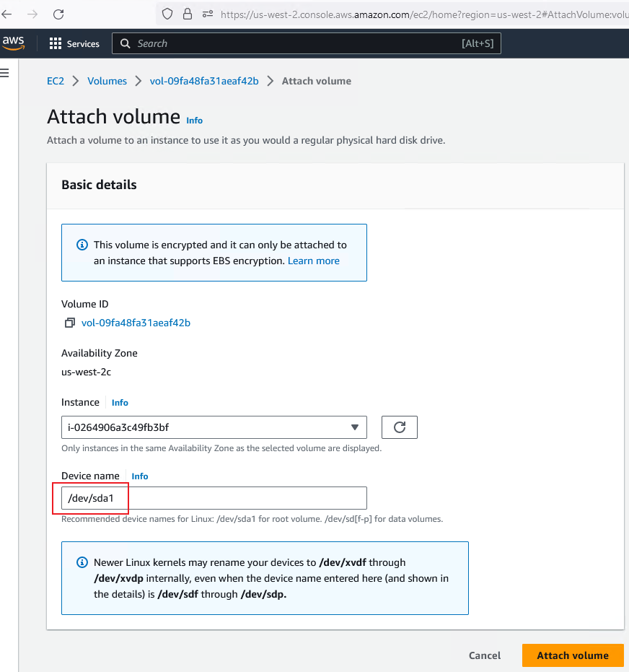This screenshot has width=629, height=672.
Task: Navigate to Volumes breadcrumb
Action: (x=107, y=81)
